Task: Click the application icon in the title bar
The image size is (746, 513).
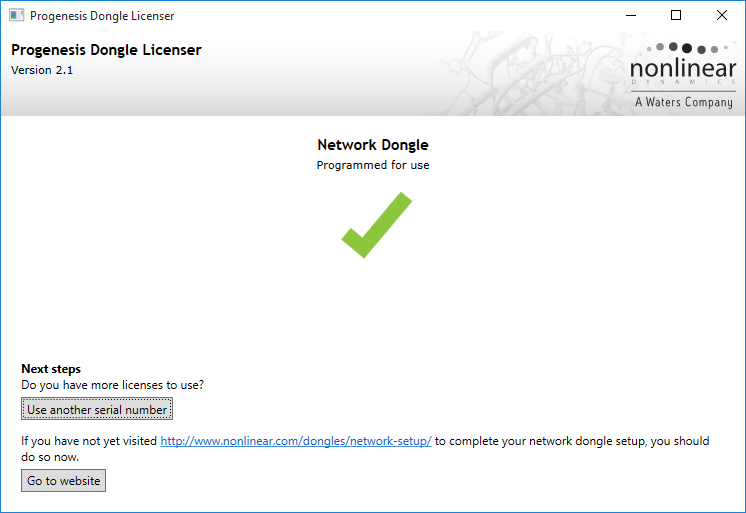Action: point(17,15)
